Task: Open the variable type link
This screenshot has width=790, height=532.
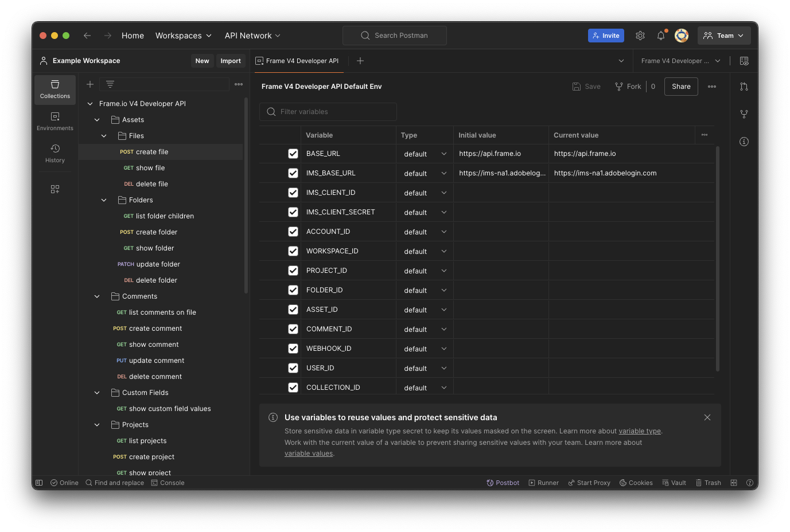Action: point(639,431)
